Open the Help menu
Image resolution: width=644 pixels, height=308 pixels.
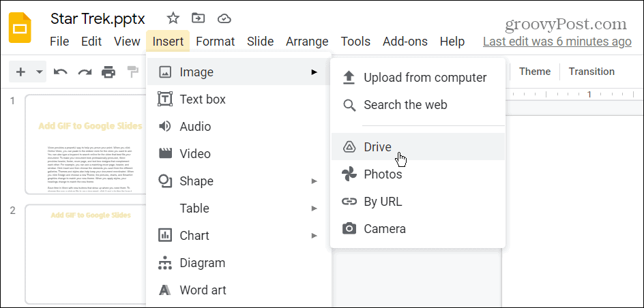(452, 42)
